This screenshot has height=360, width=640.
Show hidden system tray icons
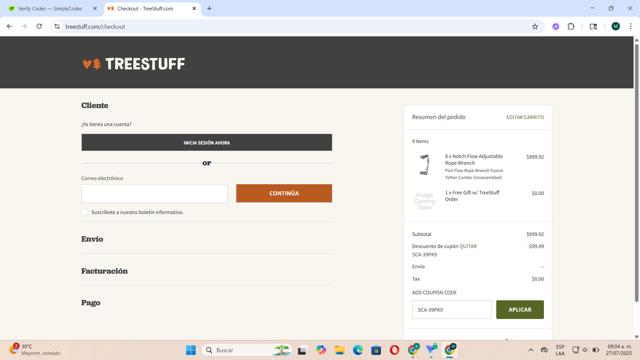pyautogui.click(x=531, y=350)
